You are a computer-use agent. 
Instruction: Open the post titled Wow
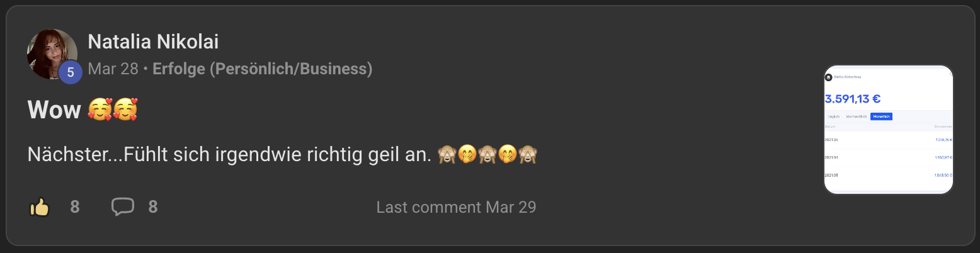coord(54,111)
